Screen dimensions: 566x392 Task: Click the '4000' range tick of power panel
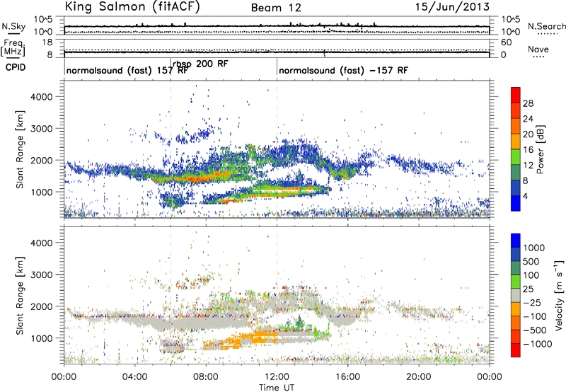(41, 97)
